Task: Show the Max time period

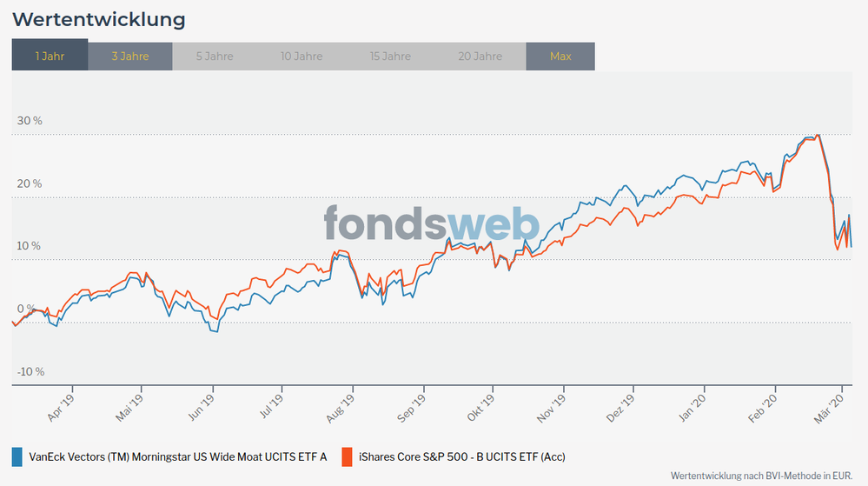Action: 560,57
